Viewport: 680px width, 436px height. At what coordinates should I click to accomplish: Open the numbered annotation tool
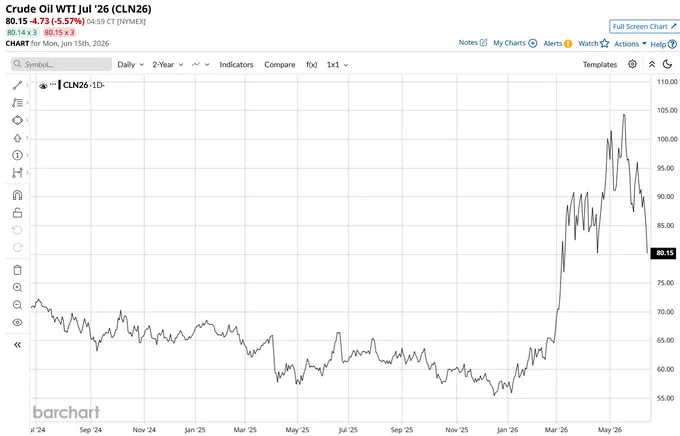pyautogui.click(x=17, y=155)
